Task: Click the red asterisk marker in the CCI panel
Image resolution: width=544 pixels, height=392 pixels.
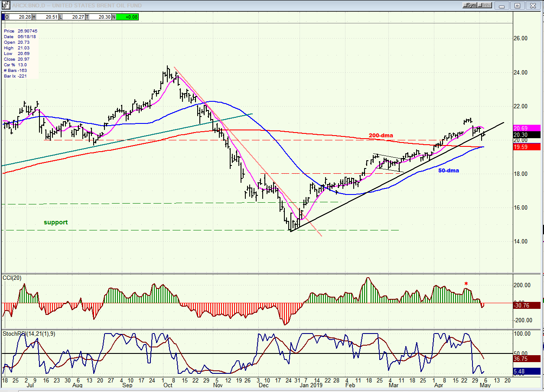Action: point(466,285)
